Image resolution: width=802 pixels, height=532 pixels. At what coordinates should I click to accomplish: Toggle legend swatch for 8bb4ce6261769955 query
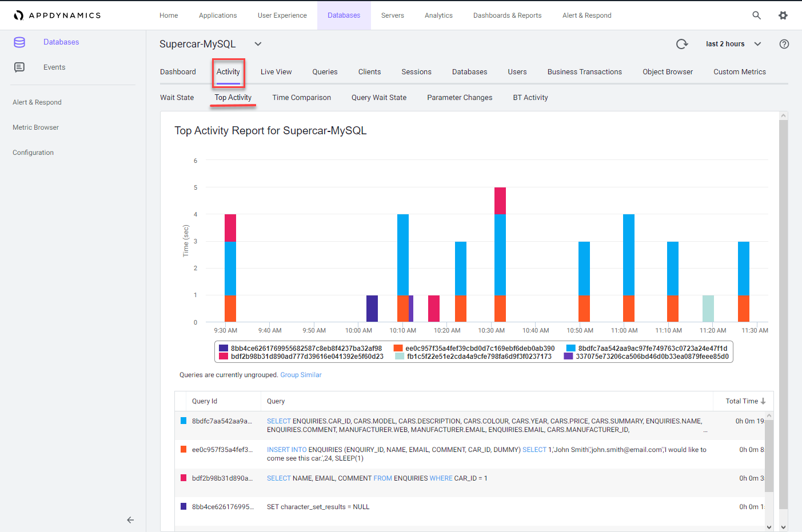pos(224,348)
